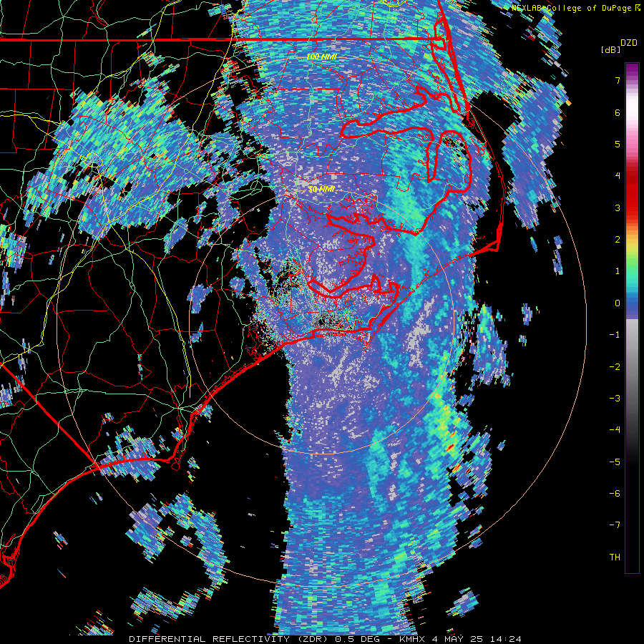644x644 pixels.
Task: Click the "[dB]" unit label
Action: click(610, 49)
